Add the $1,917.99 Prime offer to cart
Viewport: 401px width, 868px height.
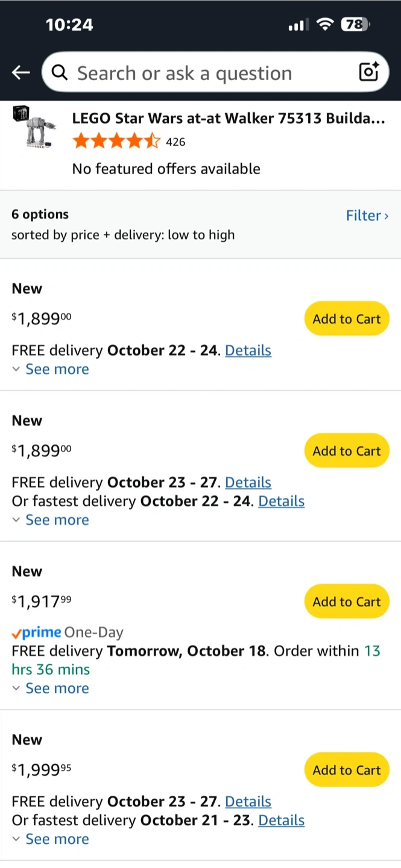point(347,602)
